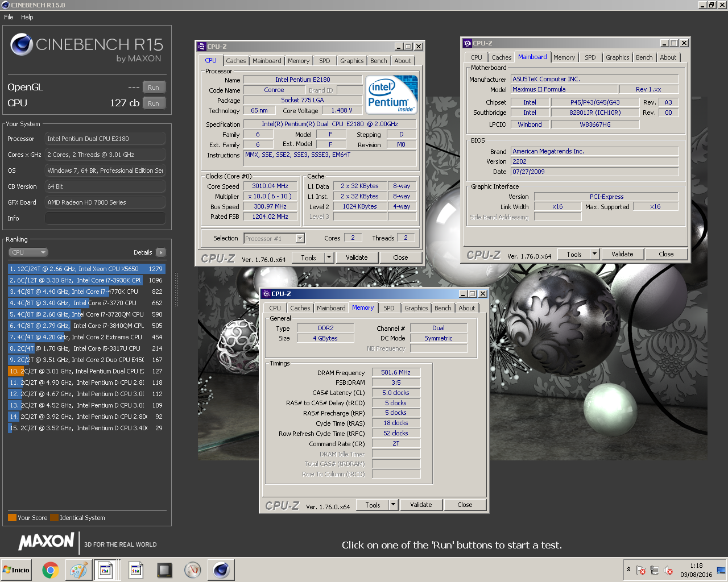Viewport: 728px width, 582px height.
Task: Click Tools button in CPU-Z Memory window
Action: (x=373, y=505)
